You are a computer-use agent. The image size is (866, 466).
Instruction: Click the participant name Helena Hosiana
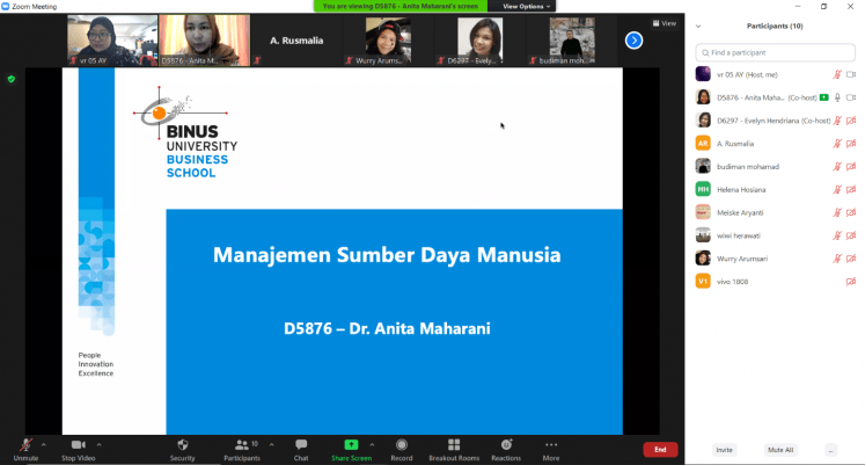pyautogui.click(x=741, y=189)
